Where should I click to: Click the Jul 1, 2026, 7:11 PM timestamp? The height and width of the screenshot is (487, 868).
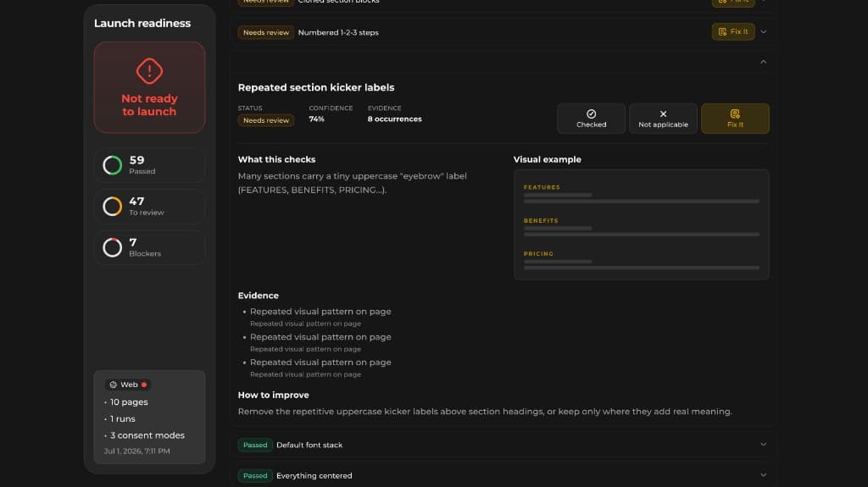tap(136, 451)
